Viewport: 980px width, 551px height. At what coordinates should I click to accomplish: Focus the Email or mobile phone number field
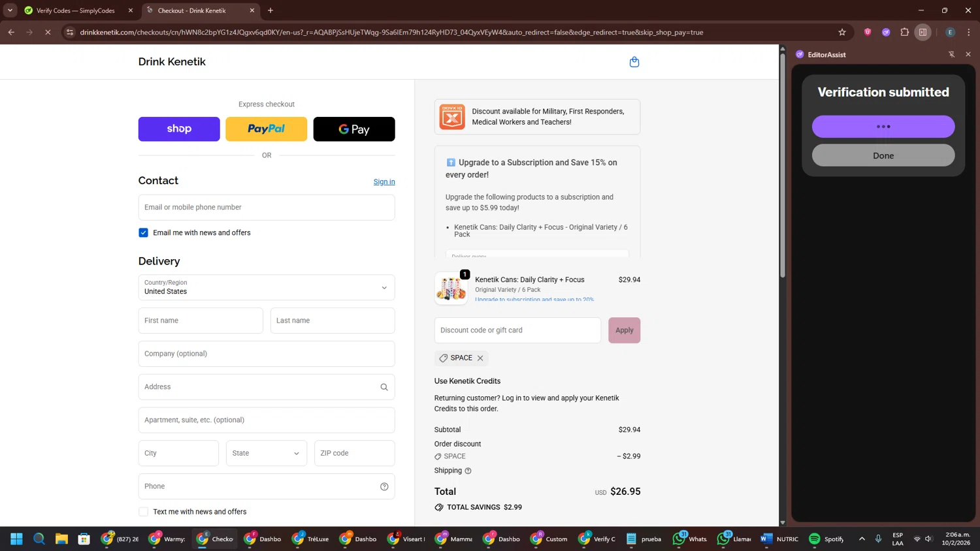[x=267, y=208]
